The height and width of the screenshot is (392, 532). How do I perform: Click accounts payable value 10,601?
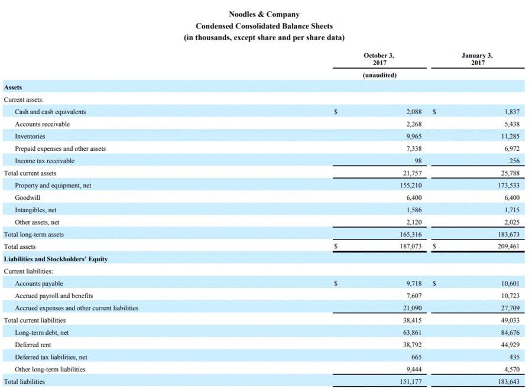[x=510, y=283]
